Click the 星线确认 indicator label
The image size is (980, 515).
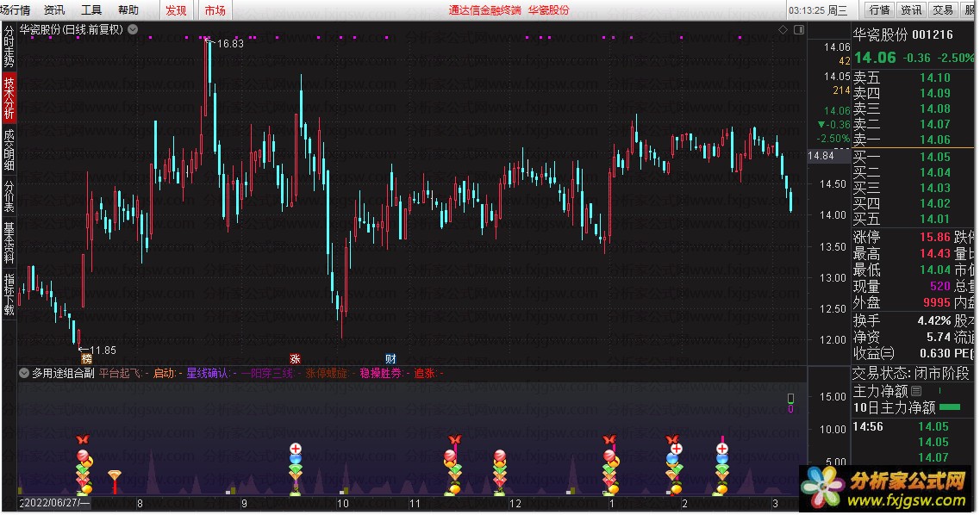[208, 373]
